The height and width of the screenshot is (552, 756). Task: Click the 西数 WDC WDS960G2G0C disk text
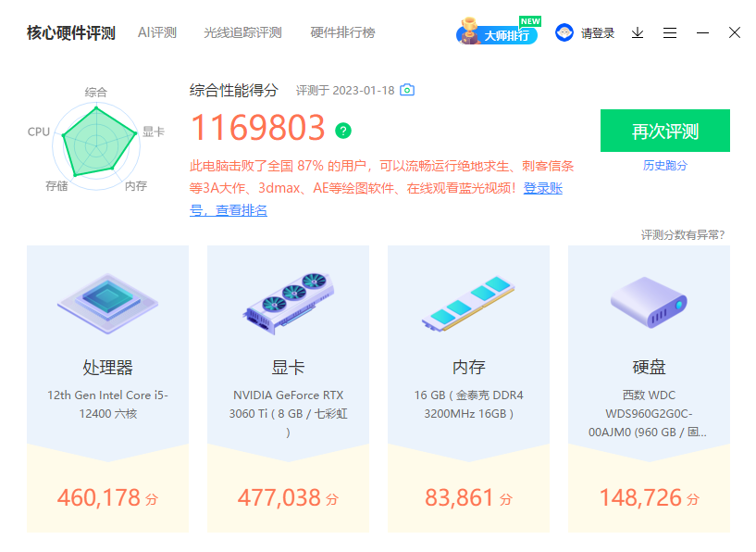point(648,413)
